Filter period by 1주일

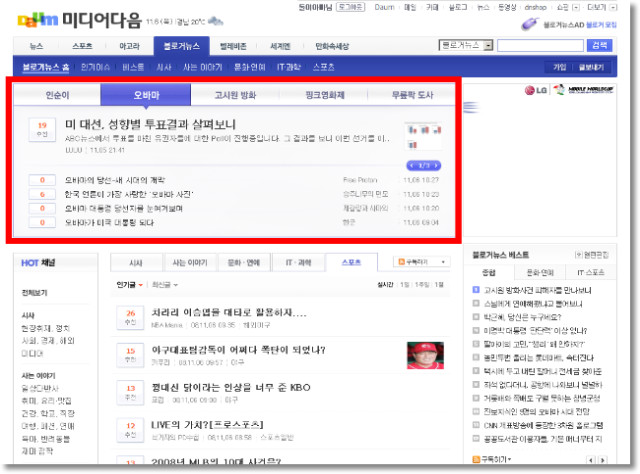pyautogui.click(x=421, y=285)
